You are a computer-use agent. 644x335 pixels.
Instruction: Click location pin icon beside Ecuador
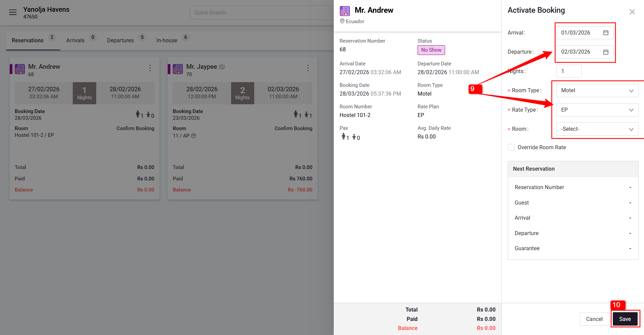click(x=342, y=21)
